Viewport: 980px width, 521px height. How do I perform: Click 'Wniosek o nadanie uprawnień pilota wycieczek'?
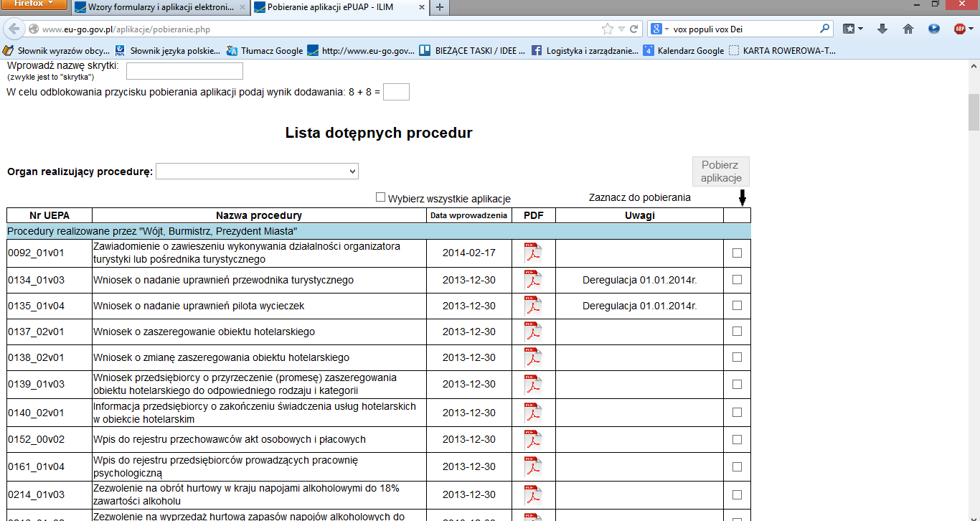pyautogui.click(x=199, y=306)
